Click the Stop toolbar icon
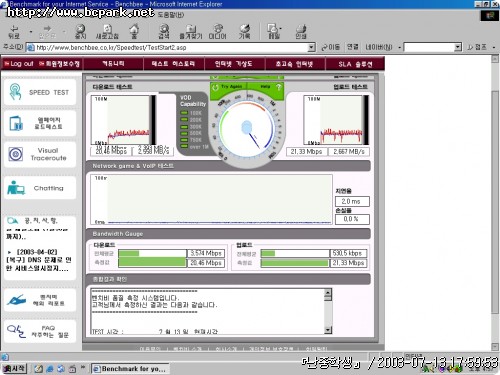 (x=80, y=32)
